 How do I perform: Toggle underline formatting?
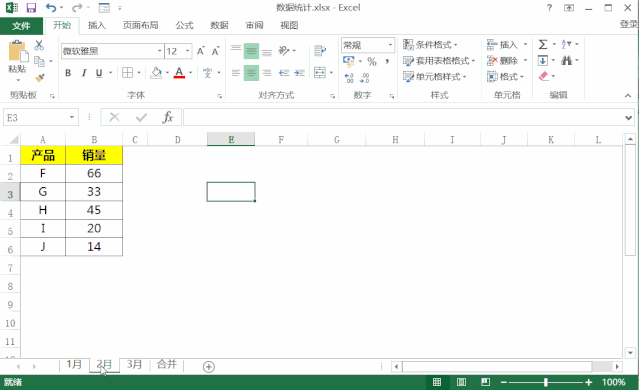99,73
